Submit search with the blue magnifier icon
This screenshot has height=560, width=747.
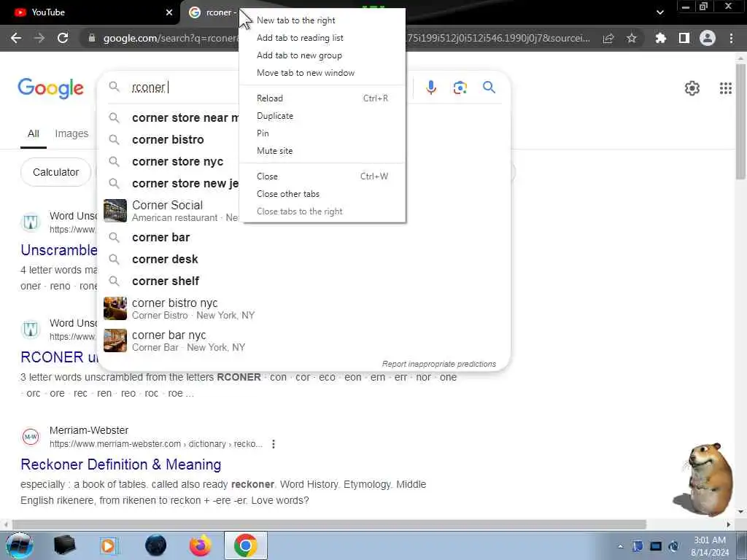[x=489, y=87]
